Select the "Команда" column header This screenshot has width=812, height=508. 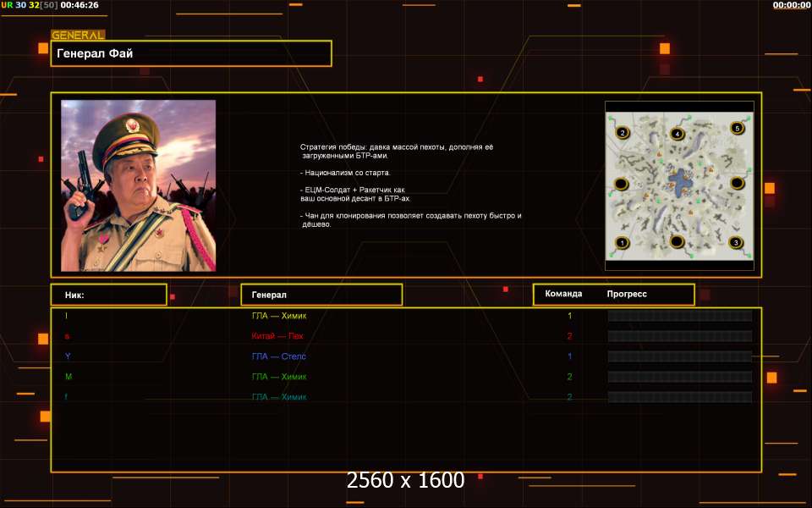click(x=563, y=294)
